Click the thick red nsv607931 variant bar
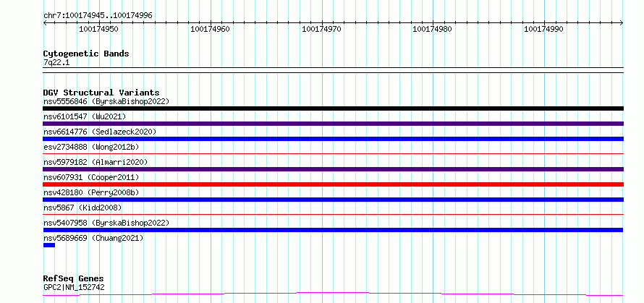 [x=333, y=184]
